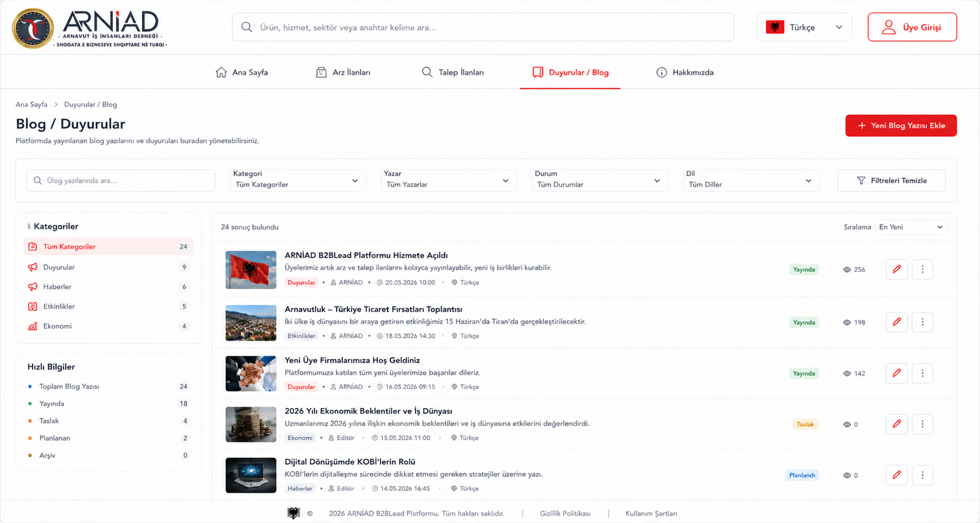The height and width of the screenshot is (523, 980).
Task: Click the eye views icon showing 256
Action: 847,269
